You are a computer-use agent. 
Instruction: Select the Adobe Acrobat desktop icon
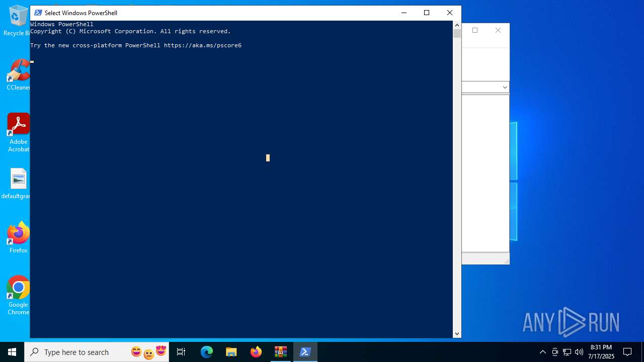[18, 133]
